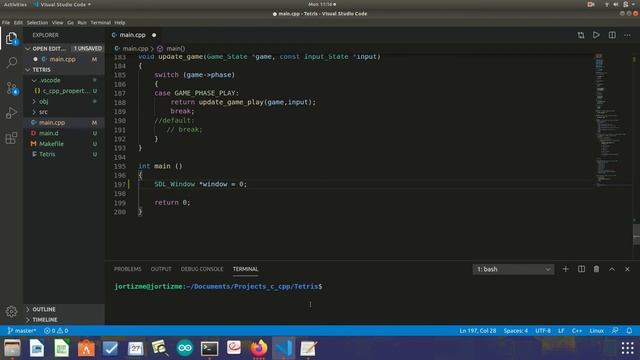Open the Source Control view

pyautogui.click(x=11, y=88)
